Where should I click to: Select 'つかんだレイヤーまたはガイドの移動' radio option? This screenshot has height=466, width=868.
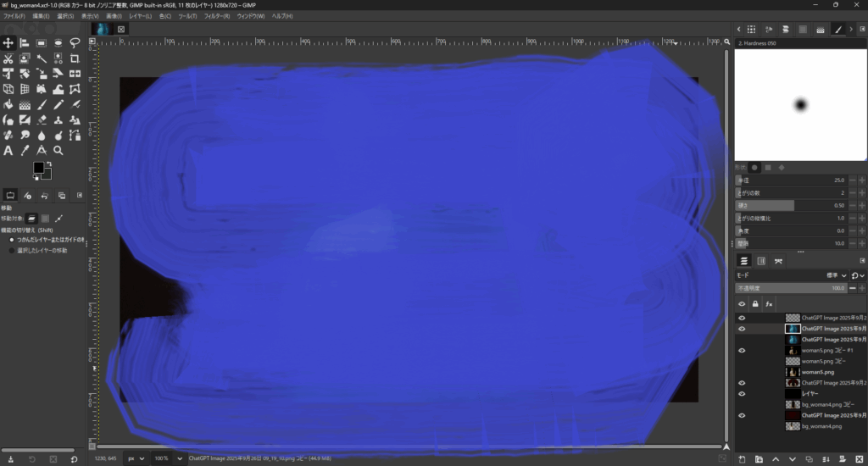point(12,240)
